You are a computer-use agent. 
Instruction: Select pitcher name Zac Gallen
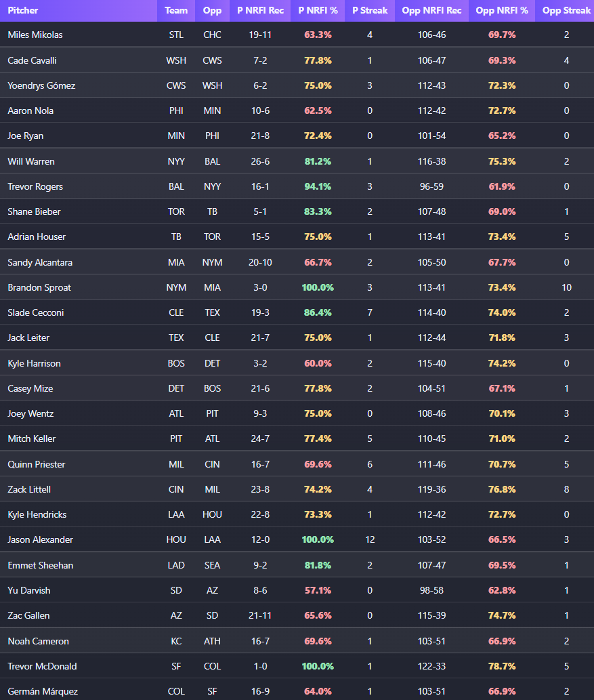click(28, 615)
